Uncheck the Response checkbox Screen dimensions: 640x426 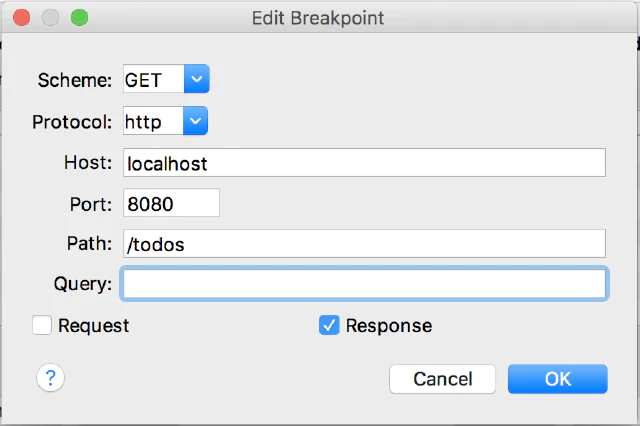click(x=329, y=325)
